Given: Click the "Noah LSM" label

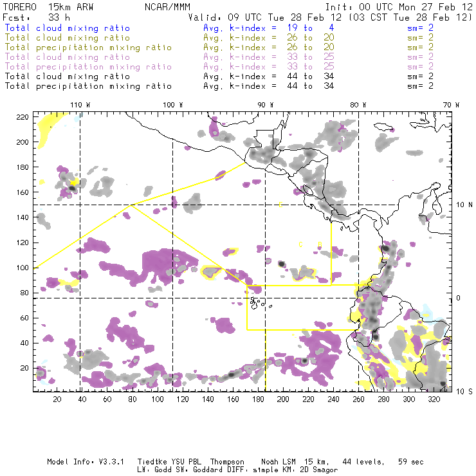Looking at the screenshot, I should click(279, 462).
